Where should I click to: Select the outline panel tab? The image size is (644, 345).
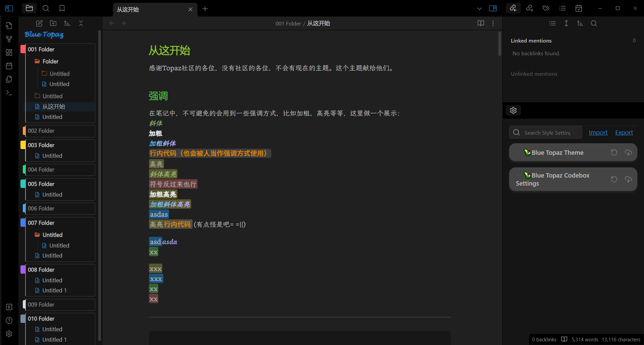(562, 8)
